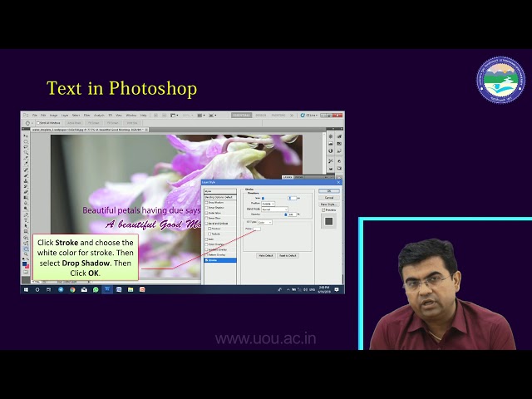This screenshot has width=532, height=399.
Task: Enable the Inner Shadow checkbox
Action: pos(206,208)
